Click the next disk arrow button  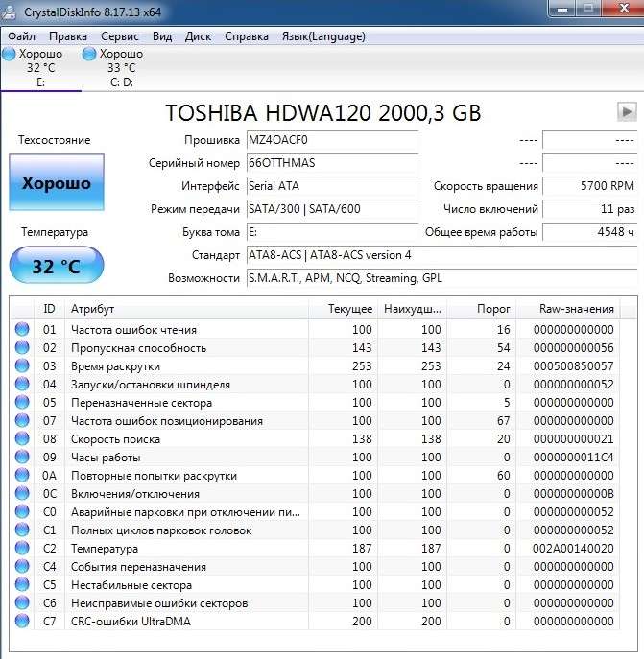click(x=627, y=112)
